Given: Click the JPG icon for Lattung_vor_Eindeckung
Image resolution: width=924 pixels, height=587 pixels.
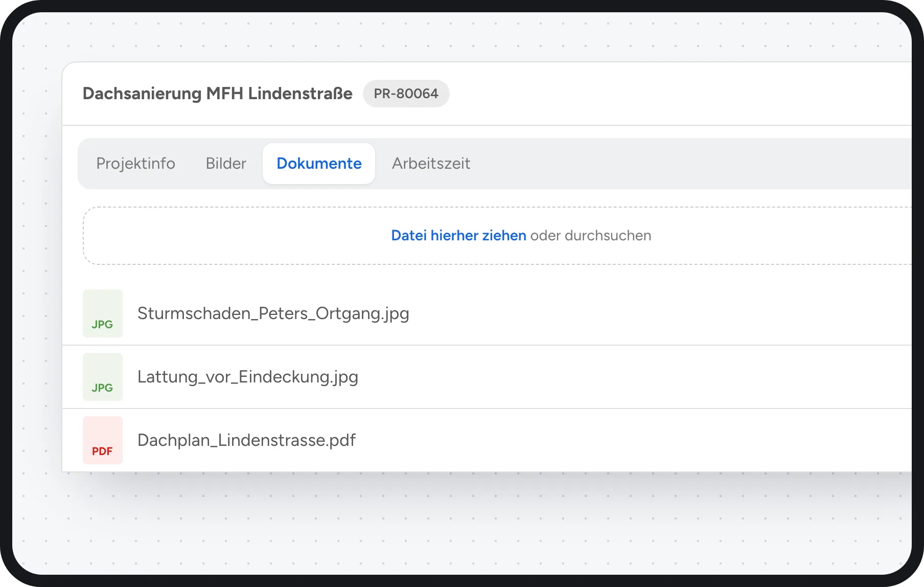Looking at the screenshot, I should click(103, 377).
